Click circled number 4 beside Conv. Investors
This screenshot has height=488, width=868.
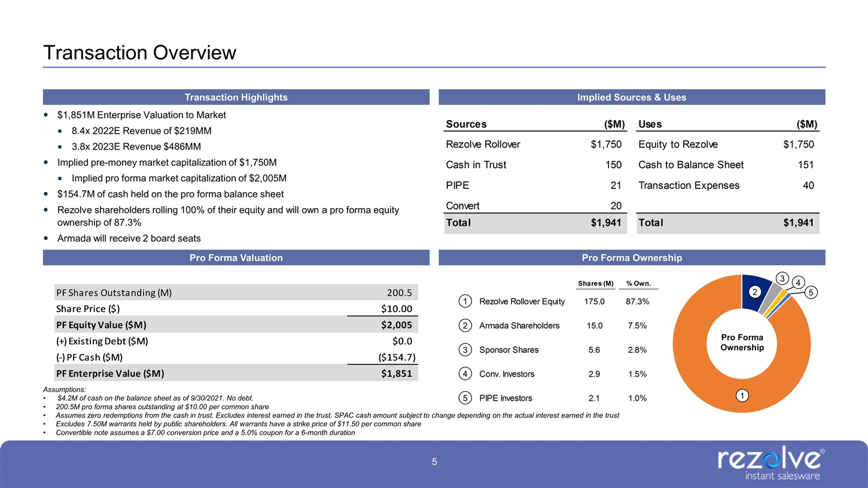pyautogui.click(x=466, y=374)
